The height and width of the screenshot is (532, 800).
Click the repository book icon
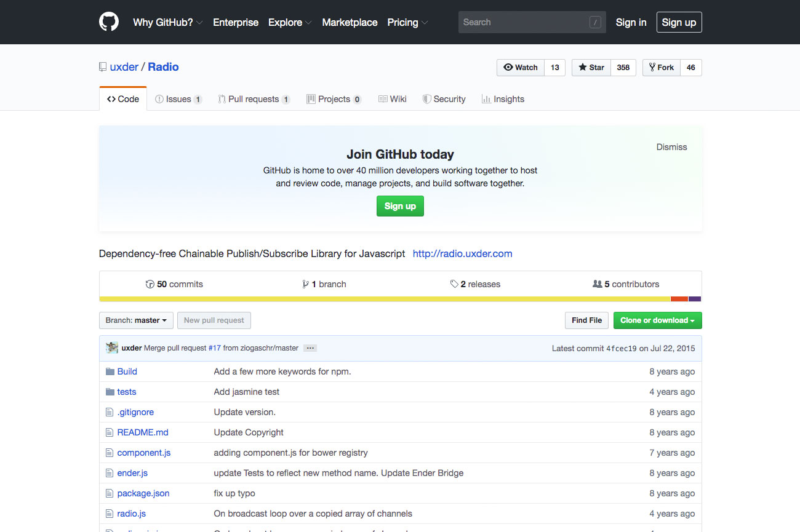click(x=103, y=67)
